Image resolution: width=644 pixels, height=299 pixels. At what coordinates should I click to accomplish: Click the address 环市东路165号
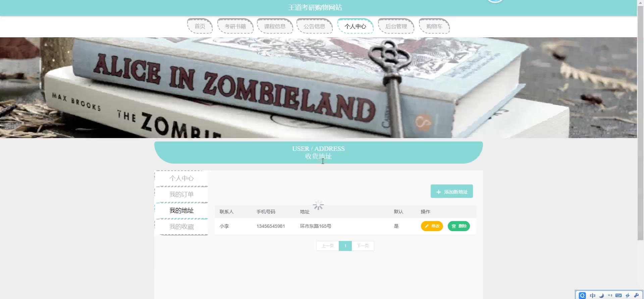316,226
